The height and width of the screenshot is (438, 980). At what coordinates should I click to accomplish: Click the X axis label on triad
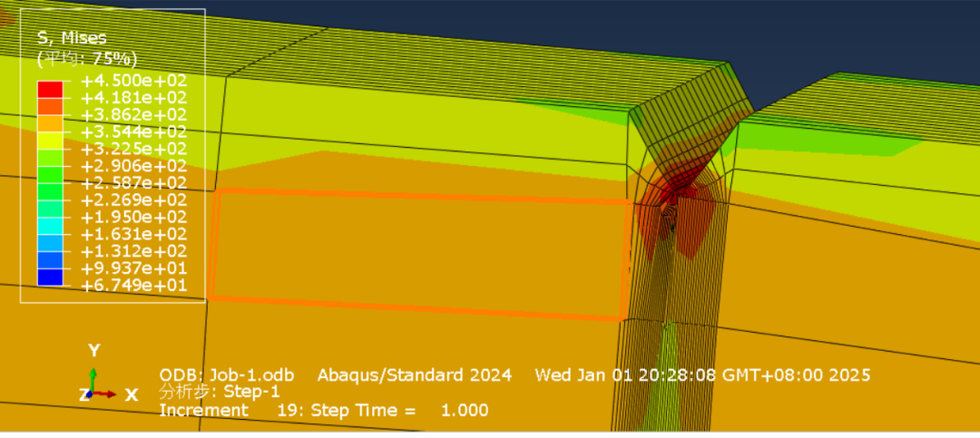click(x=132, y=394)
